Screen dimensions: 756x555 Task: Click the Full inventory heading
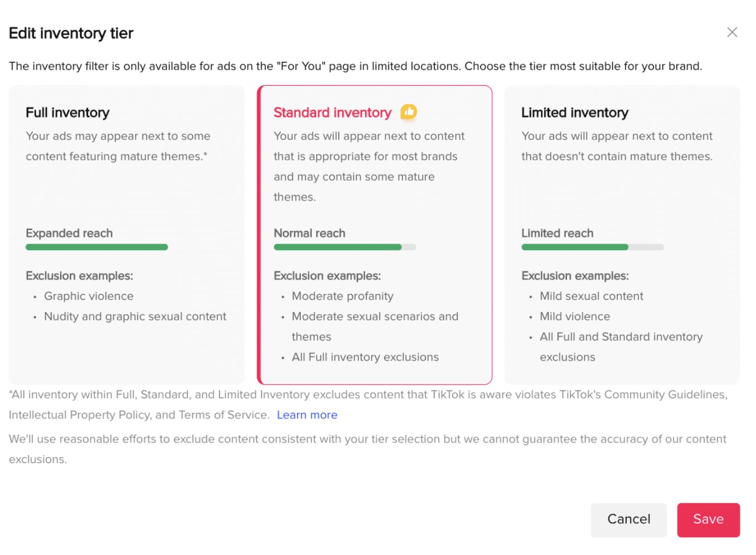coord(67,112)
